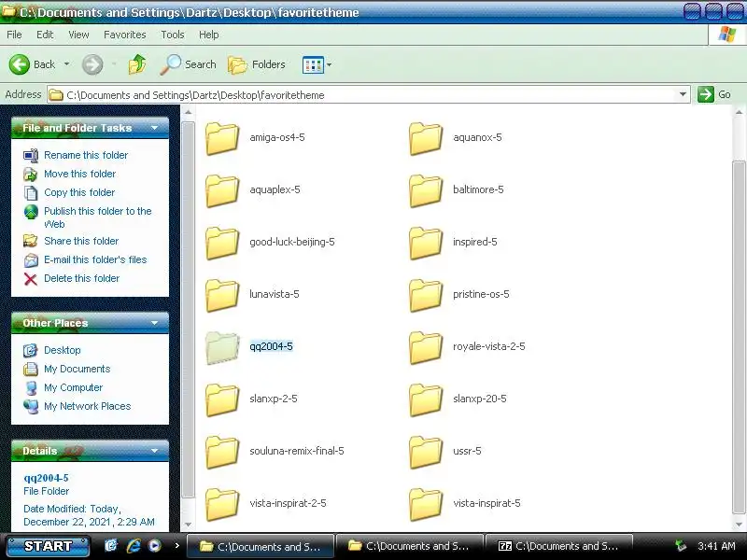
Task: Open My Computer in Other Places
Action: click(73, 387)
